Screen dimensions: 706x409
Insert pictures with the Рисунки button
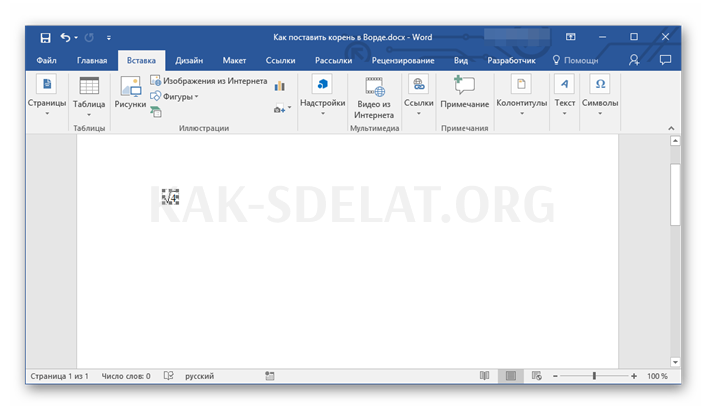coord(130,93)
